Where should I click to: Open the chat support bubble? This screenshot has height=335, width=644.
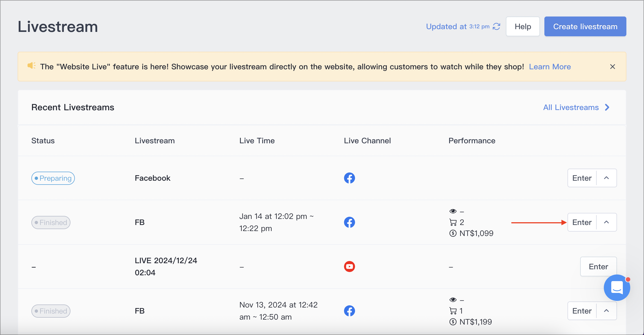617,288
